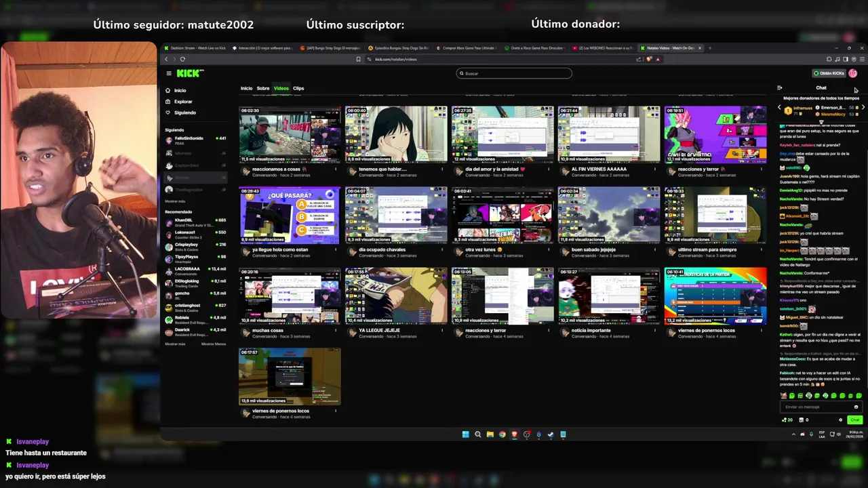
Task: Click 'dia ocupado chavales' video title
Action: pos(382,249)
